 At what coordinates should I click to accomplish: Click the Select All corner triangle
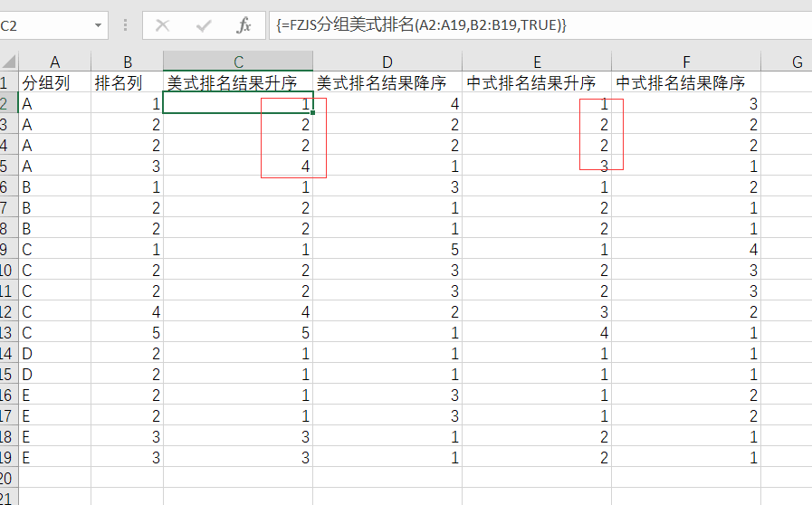(x=9, y=62)
